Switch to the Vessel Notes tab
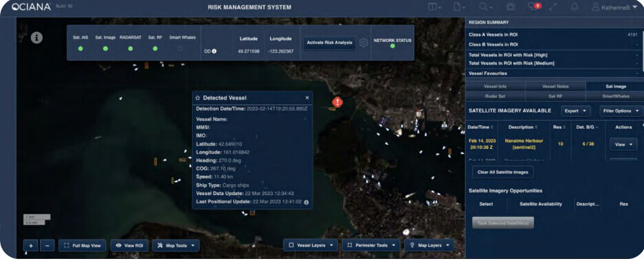Viewport: 644px width, 261px height. click(555, 87)
